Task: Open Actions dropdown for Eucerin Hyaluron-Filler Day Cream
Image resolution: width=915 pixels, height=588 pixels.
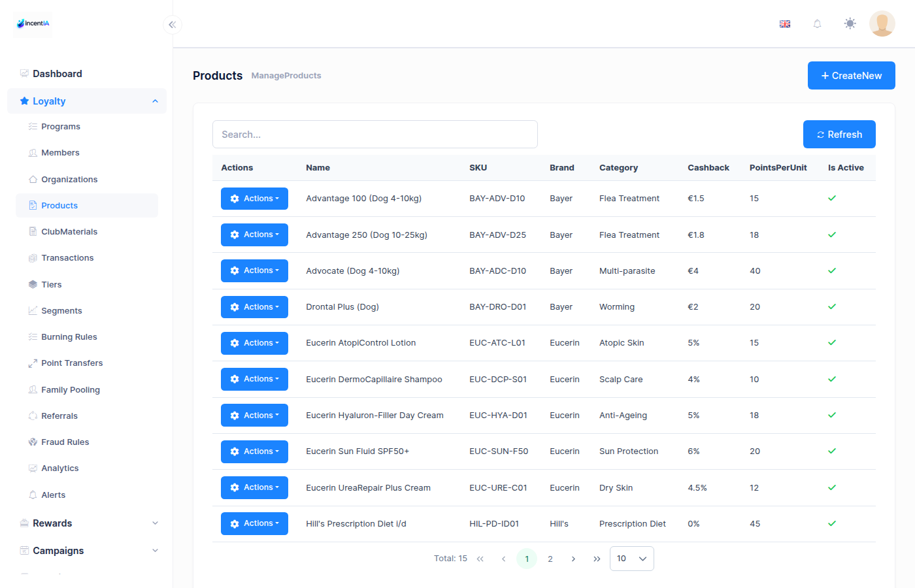Action: pyautogui.click(x=254, y=416)
